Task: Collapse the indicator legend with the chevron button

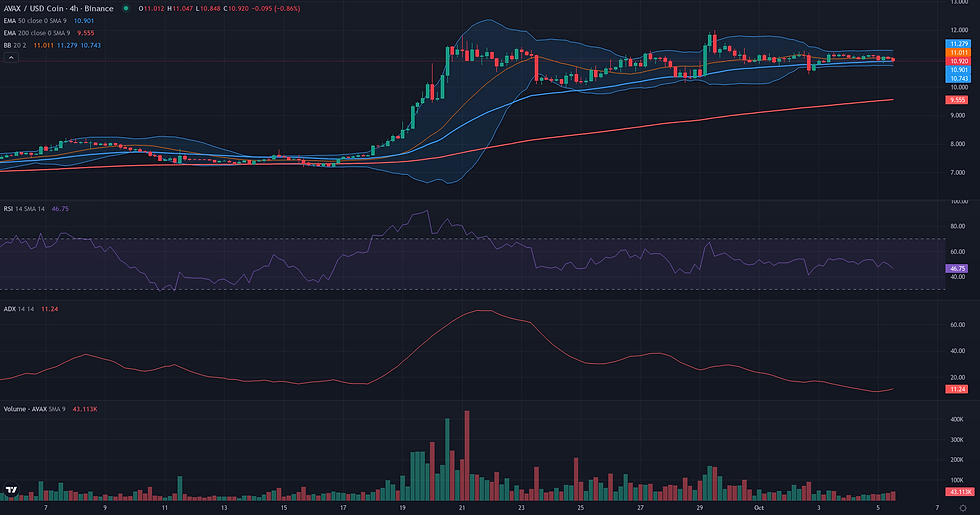Action: [11, 57]
